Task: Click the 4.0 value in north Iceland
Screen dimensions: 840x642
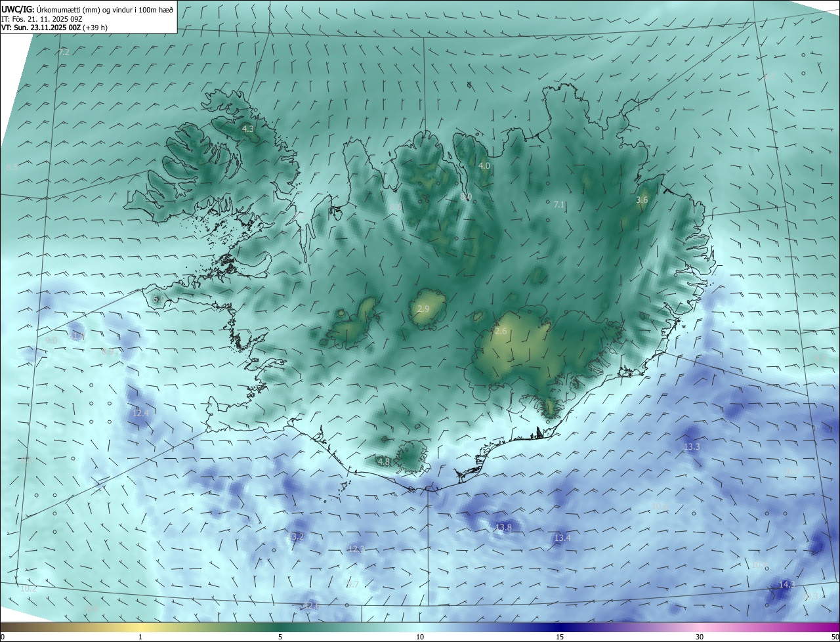Action: coord(484,166)
